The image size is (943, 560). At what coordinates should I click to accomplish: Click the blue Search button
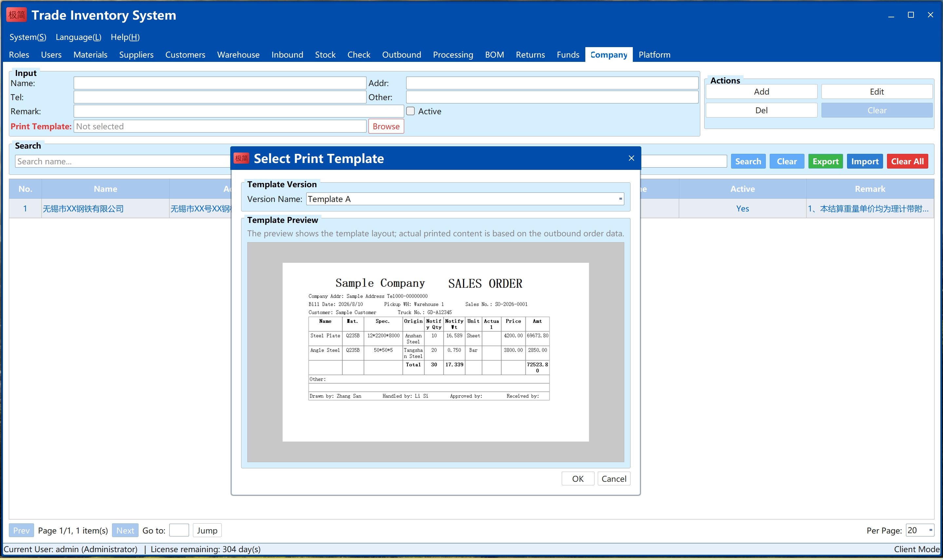click(x=748, y=161)
